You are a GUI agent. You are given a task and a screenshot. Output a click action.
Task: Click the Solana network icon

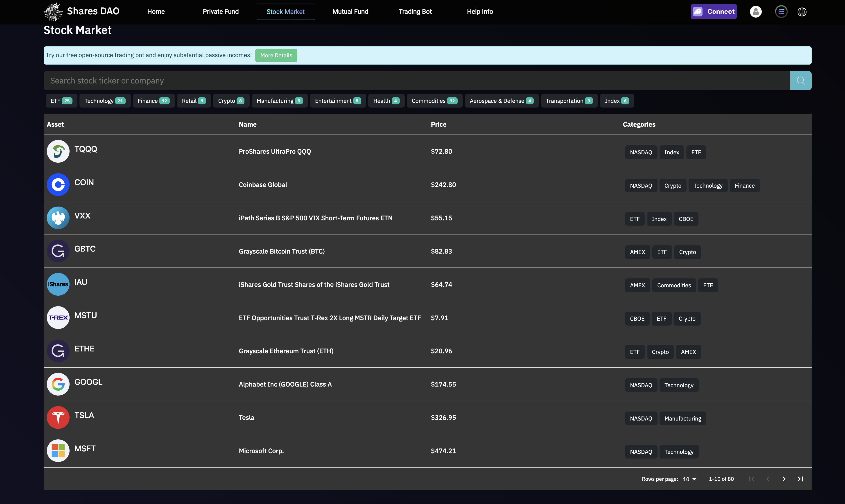[x=781, y=12]
